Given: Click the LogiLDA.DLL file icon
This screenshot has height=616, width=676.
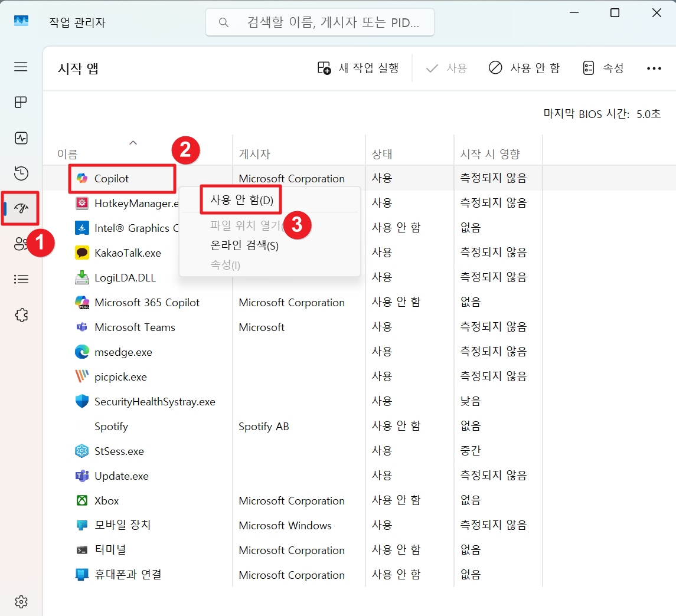Looking at the screenshot, I should pyautogui.click(x=82, y=278).
